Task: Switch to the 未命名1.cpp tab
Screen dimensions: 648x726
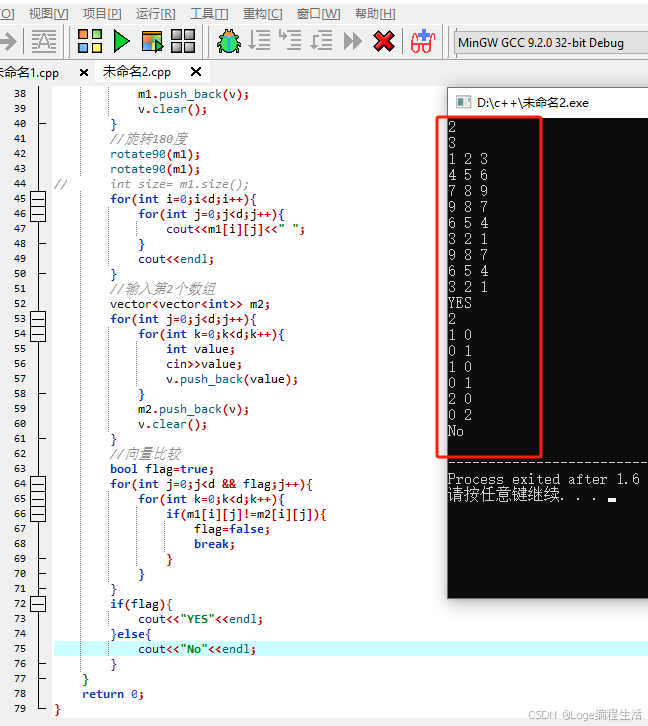Action: pyautogui.click(x=29, y=73)
